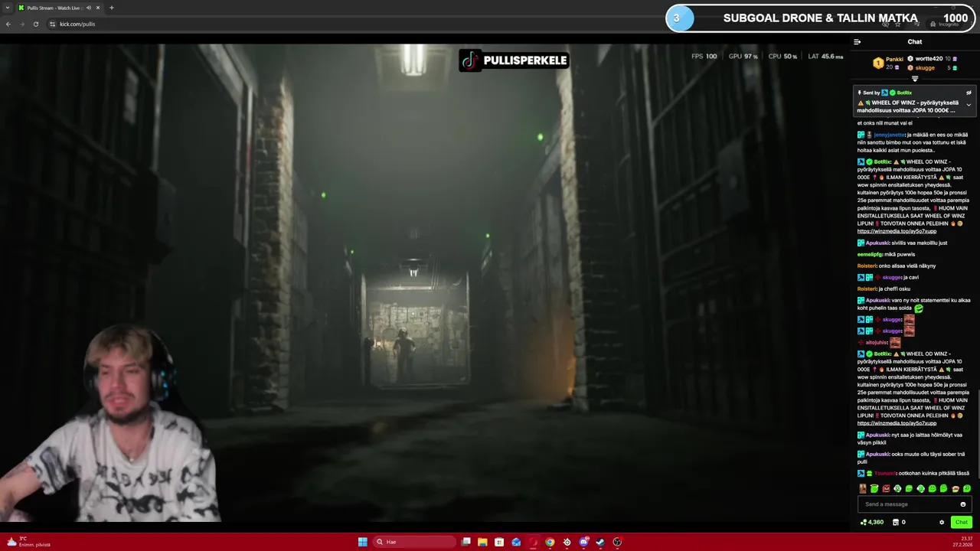Open SteelSeries app on taskbar
The width and height of the screenshot is (980, 551).
coord(567,542)
